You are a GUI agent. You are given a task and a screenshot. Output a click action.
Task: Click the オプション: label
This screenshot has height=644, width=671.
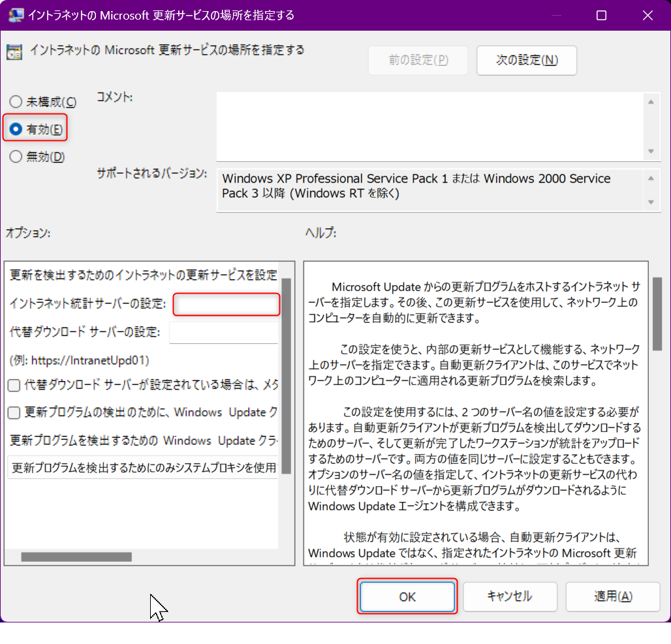click(28, 233)
